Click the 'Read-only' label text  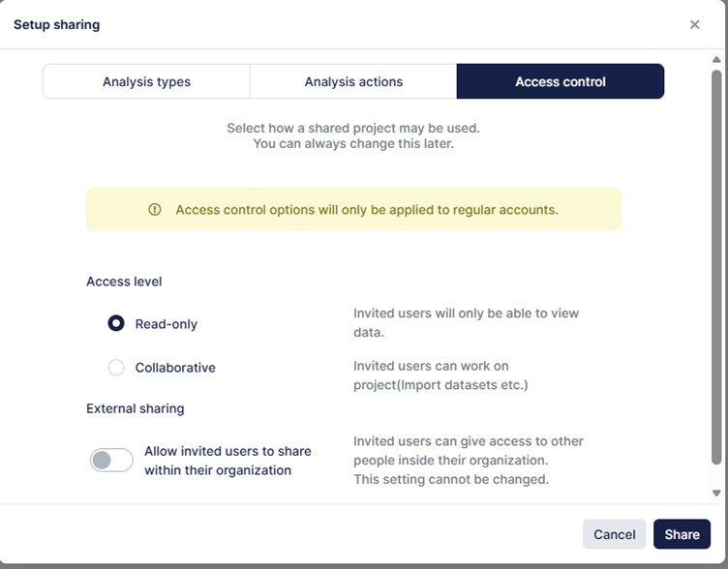(x=167, y=324)
